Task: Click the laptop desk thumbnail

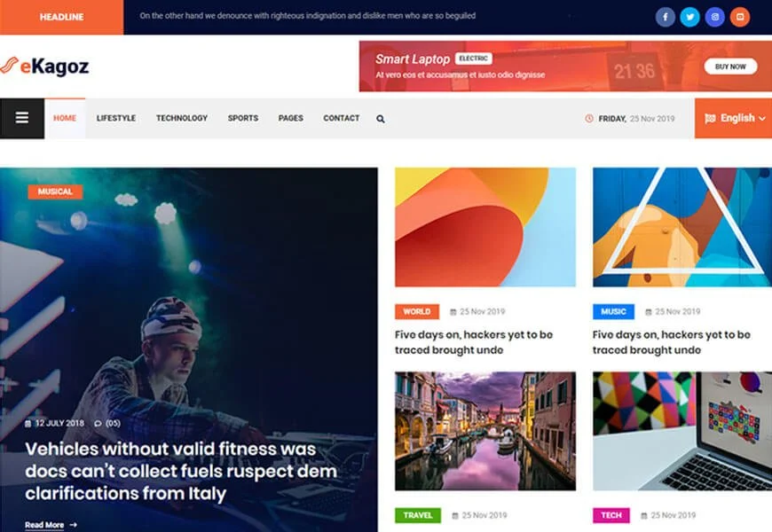Action: (681, 431)
